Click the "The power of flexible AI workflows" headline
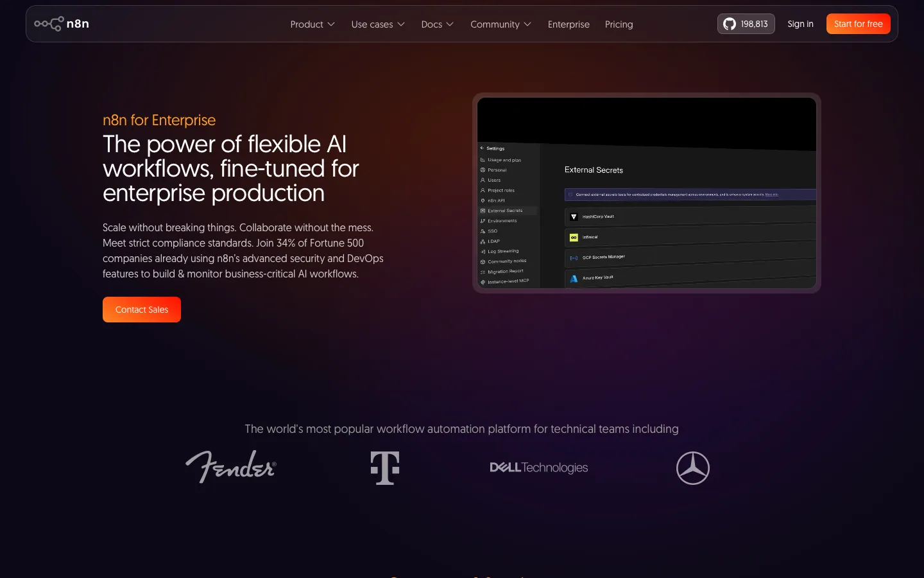This screenshot has width=924, height=578. pyautogui.click(x=231, y=168)
